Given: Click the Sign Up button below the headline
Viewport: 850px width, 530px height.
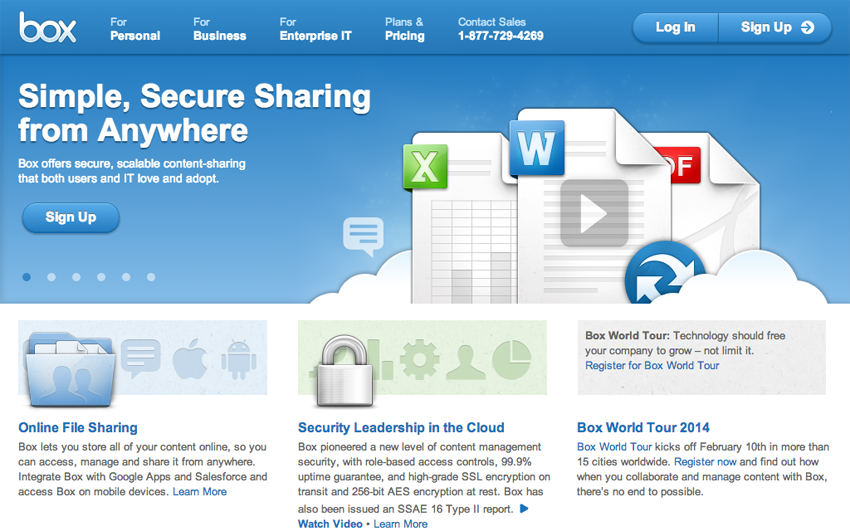Looking at the screenshot, I should click(71, 217).
